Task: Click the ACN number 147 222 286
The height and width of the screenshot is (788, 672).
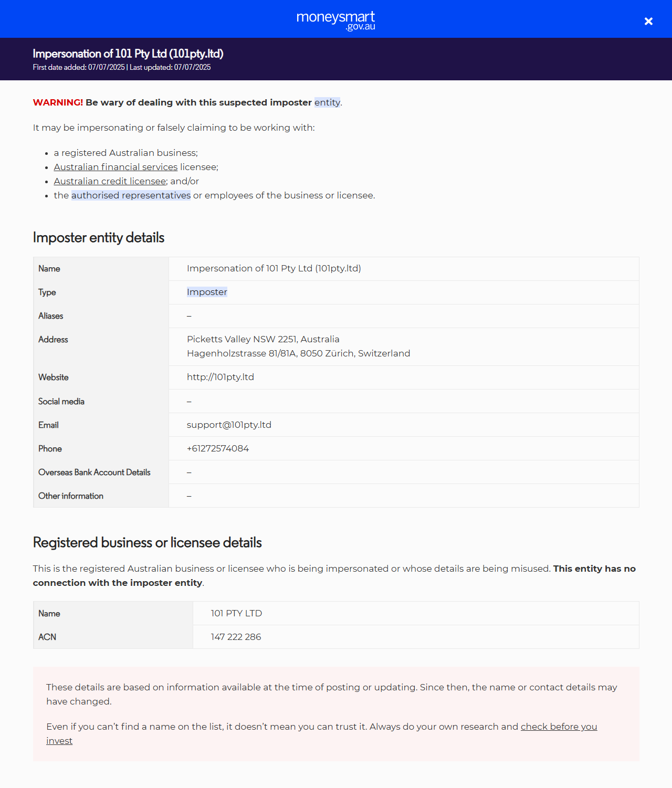Action: point(236,637)
